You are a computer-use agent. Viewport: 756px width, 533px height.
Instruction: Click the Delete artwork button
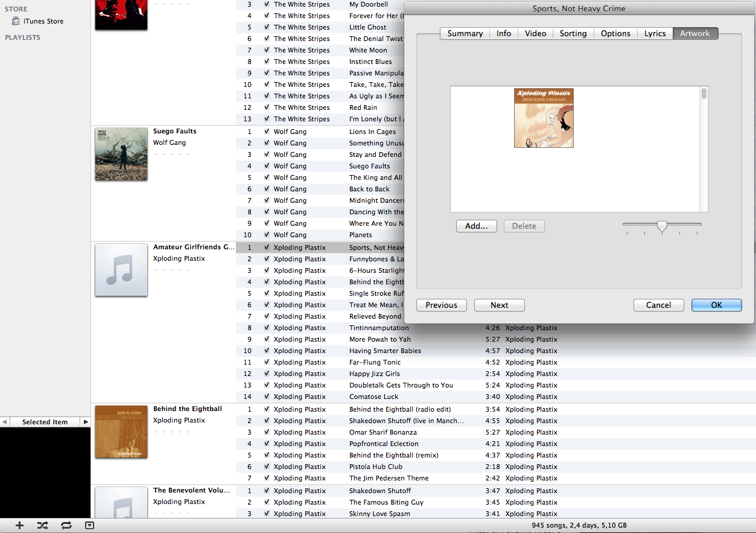tap(524, 226)
